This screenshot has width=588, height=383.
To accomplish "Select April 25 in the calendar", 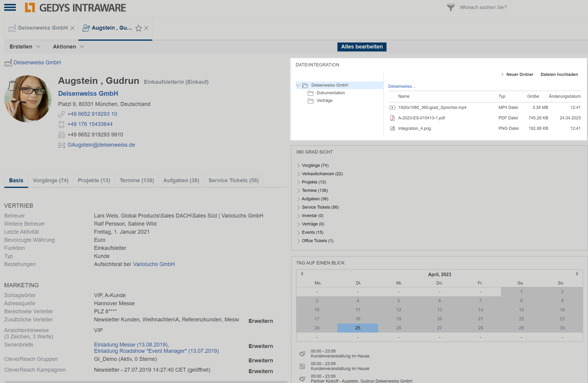I will tap(358, 328).
